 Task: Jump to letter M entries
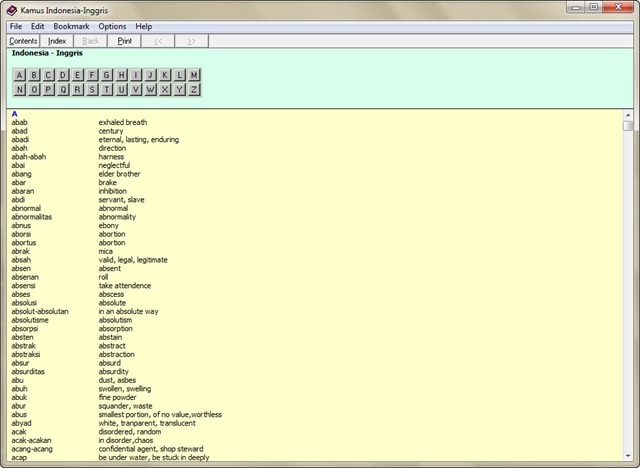pos(194,75)
